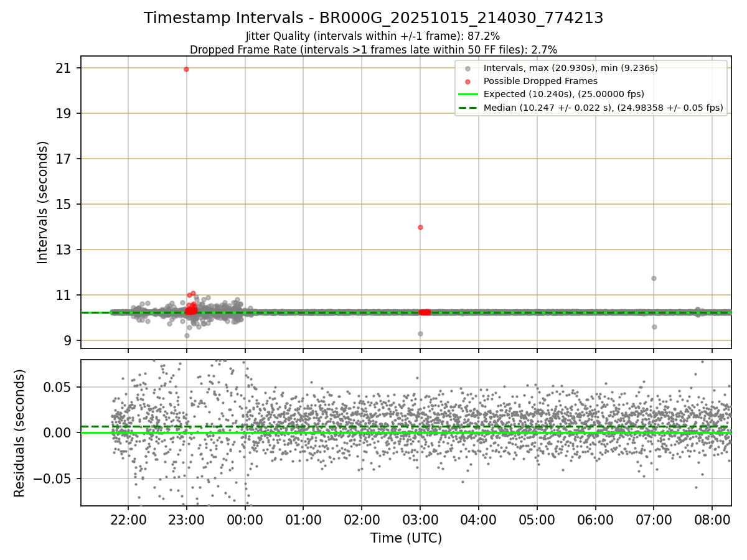Screen dimensions: 747x560
Task: Click the gray point below 03:00 near 9.3 seconds
Action: (420, 334)
